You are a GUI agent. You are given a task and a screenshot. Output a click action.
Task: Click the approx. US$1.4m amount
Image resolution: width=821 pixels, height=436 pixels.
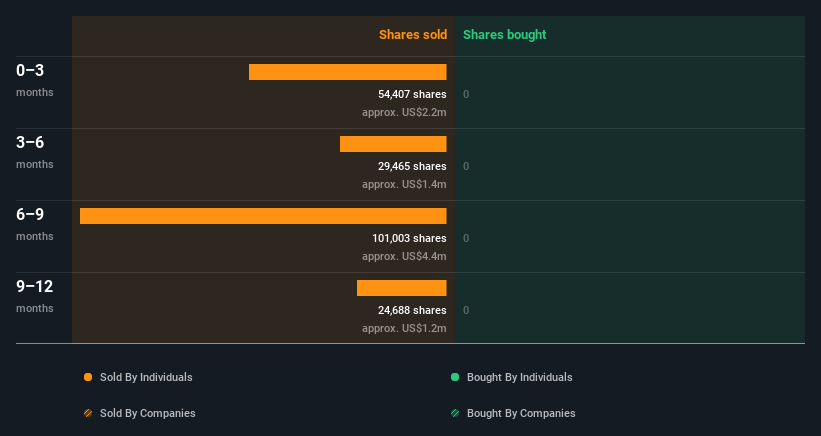(x=404, y=184)
